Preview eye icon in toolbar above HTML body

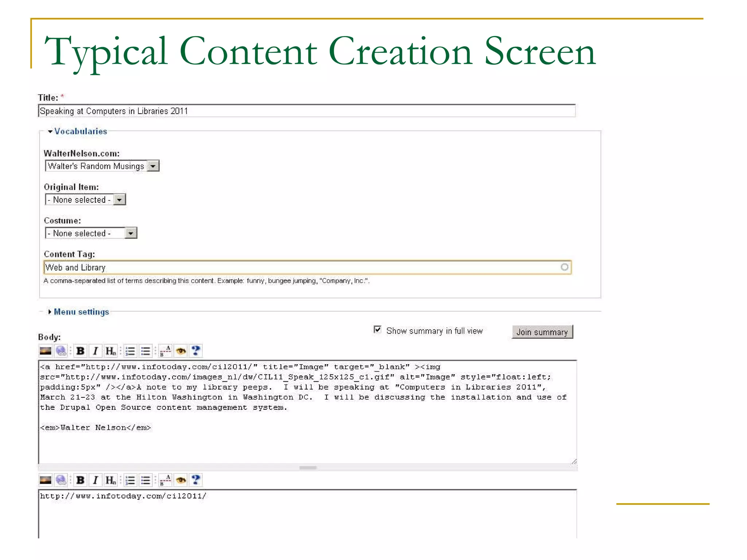pos(181,351)
